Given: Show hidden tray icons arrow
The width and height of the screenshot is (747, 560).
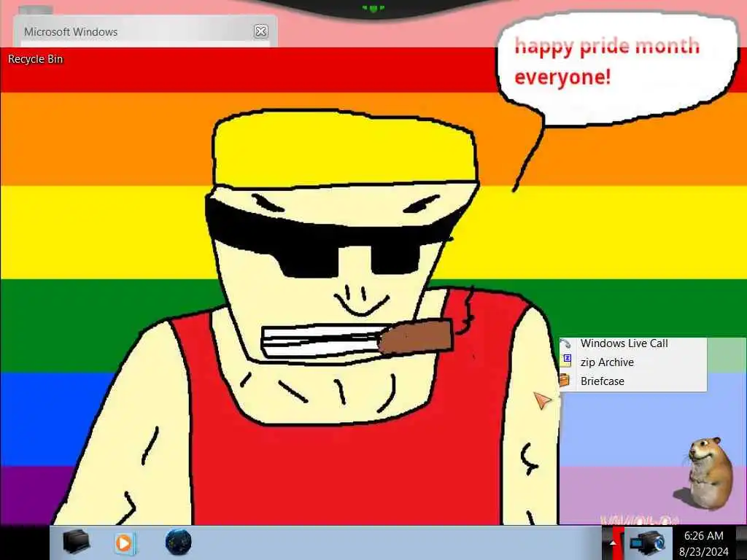Looking at the screenshot, I should 613,542.
